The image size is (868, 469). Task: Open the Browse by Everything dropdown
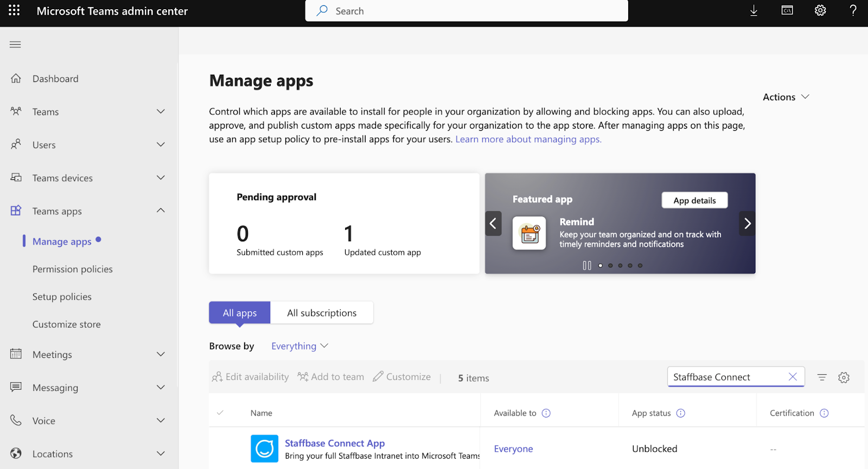pos(299,346)
